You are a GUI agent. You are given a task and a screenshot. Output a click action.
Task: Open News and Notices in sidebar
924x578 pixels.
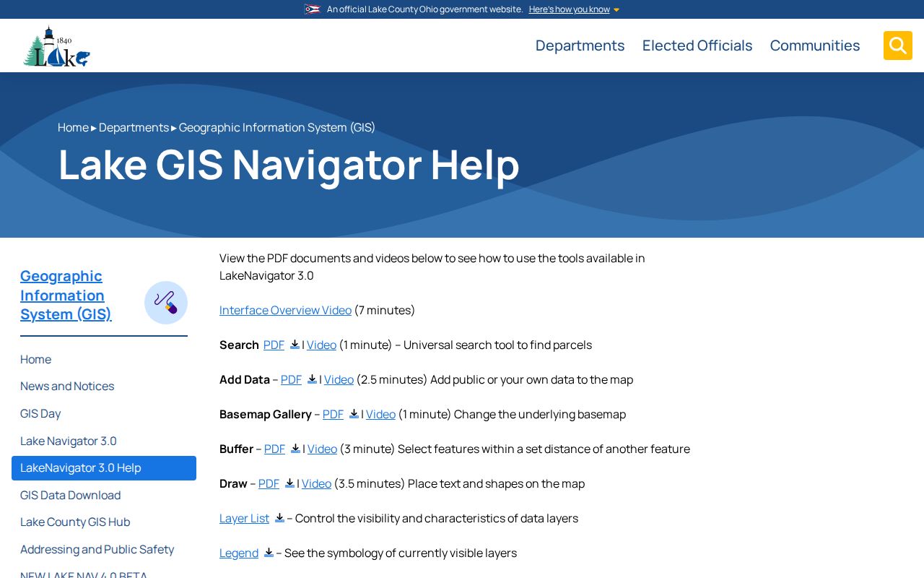pyautogui.click(x=67, y=387)
